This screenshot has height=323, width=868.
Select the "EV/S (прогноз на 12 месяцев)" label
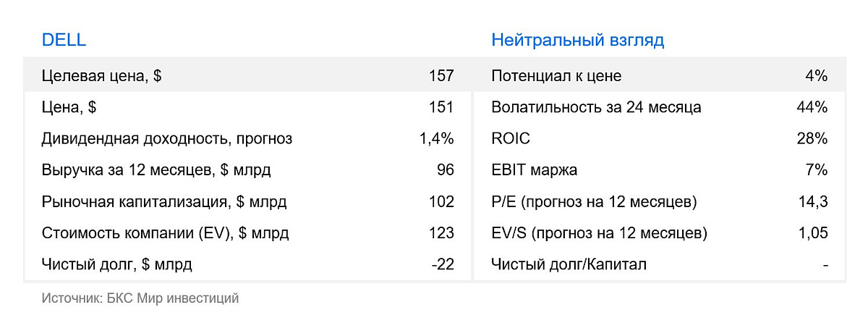click(x=599, y=233)
